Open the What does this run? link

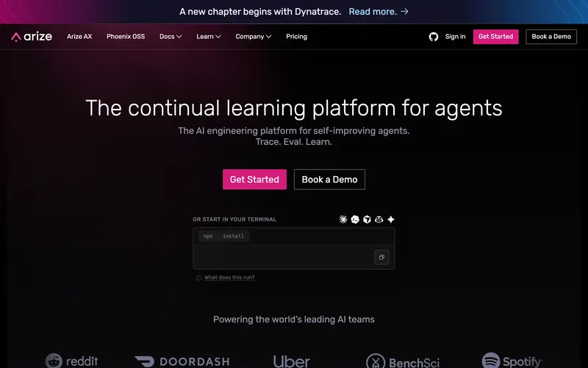229,277
